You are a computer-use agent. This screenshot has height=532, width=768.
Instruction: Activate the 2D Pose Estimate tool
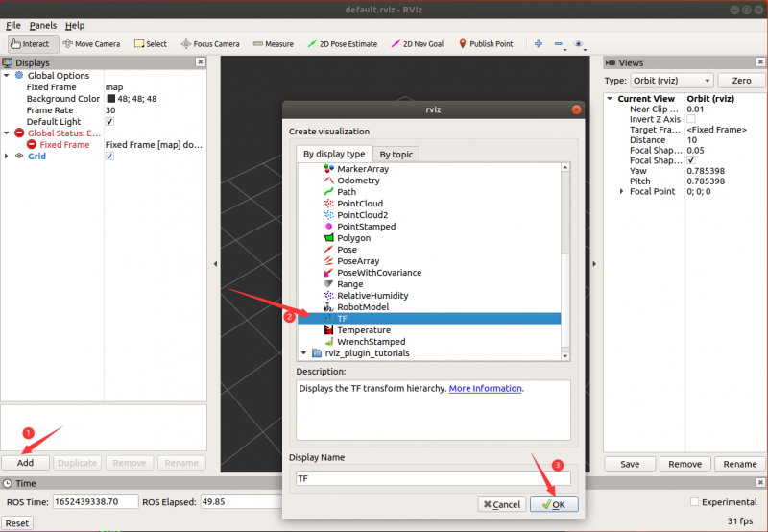click(x=343, y=44)
